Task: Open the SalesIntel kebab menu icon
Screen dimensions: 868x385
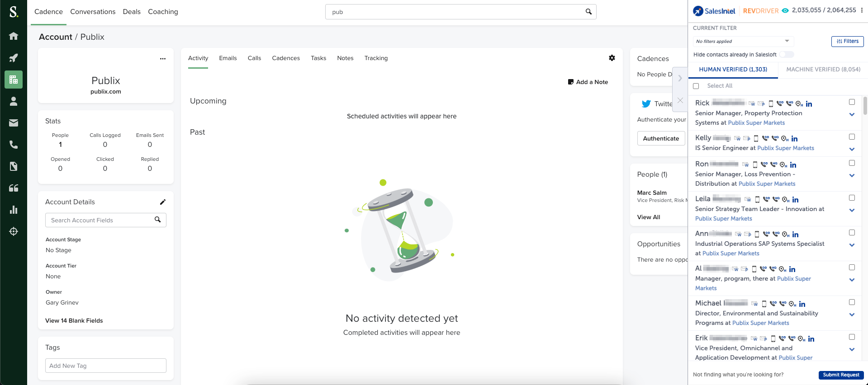Action: point(862,10)
